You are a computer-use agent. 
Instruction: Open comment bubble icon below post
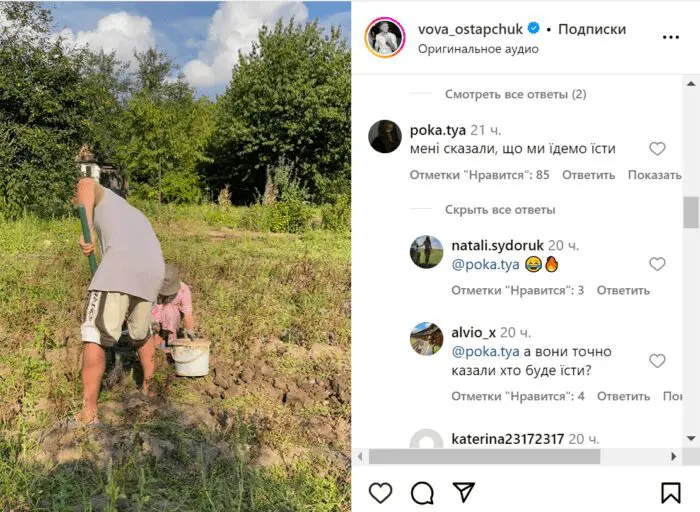pyautogui.click(x=422, y=493)
